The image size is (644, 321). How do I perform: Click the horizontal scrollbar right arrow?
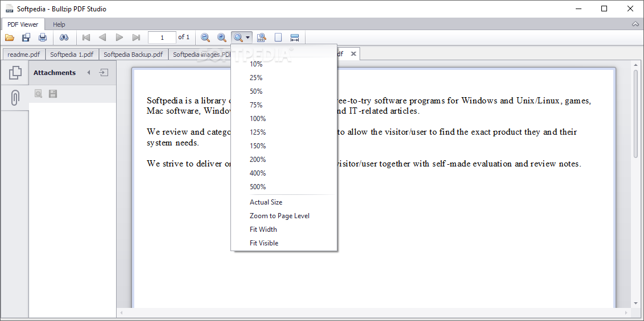click(626, 313)
